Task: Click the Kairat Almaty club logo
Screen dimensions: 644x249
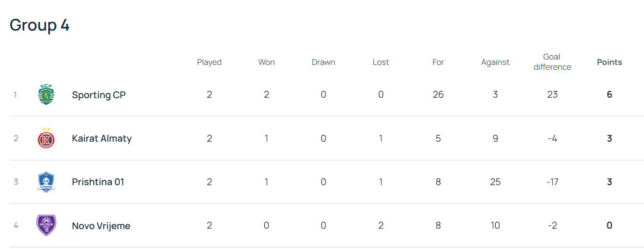Action: 46,138
